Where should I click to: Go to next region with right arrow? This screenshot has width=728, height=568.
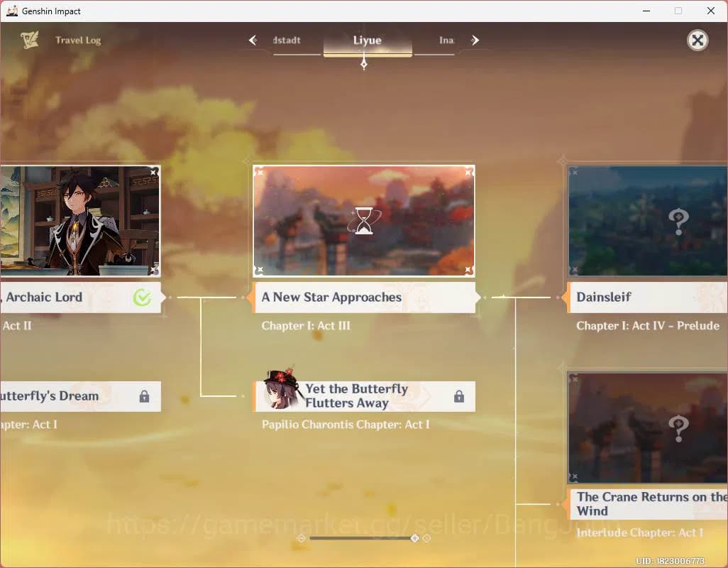475,40
